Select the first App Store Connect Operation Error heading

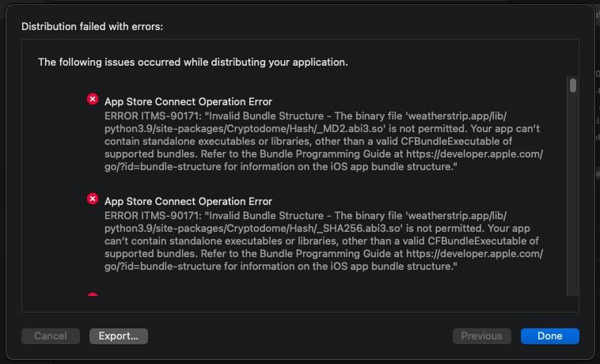point(188,102)
